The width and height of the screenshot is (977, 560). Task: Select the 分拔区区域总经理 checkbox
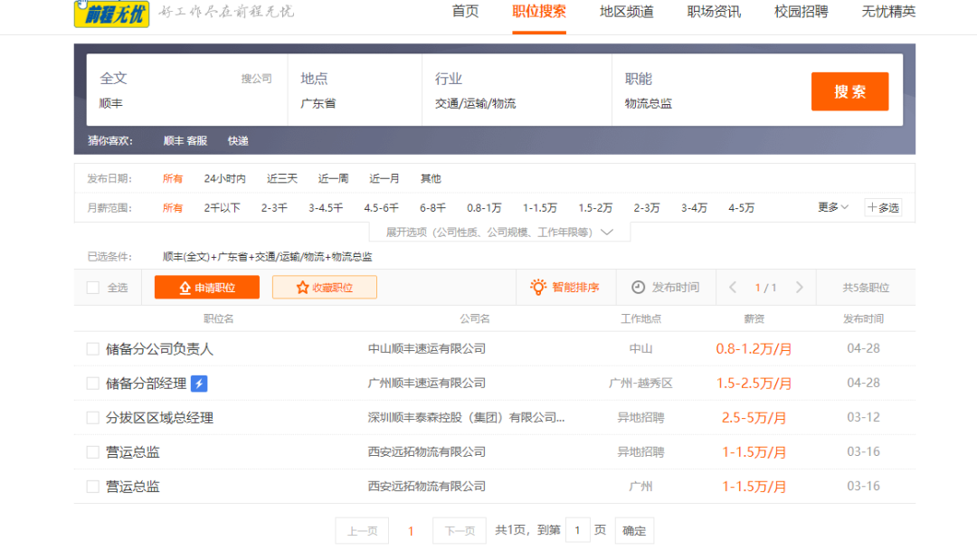point(92,418)
